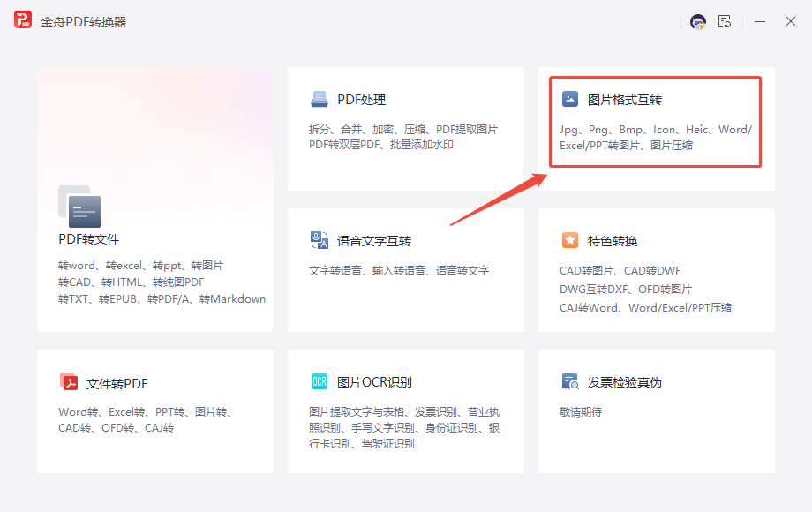Viewport: 812px width, 512px height.
Task: Click the 特色转换 orange star icon
Action: pos(569,240)
